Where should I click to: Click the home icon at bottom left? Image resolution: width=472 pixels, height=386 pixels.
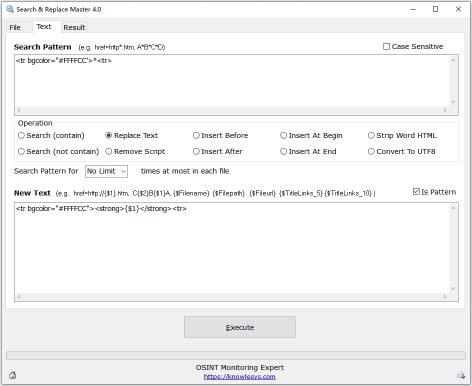coord(12,375)
